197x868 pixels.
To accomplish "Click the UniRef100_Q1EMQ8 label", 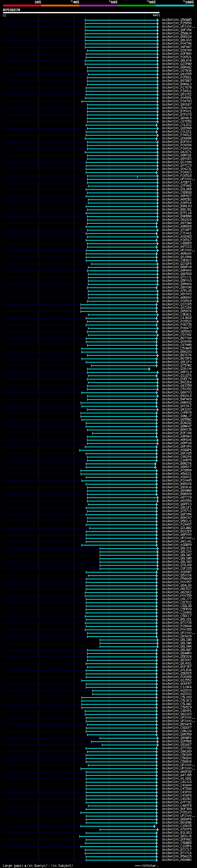I will [177, 128].
